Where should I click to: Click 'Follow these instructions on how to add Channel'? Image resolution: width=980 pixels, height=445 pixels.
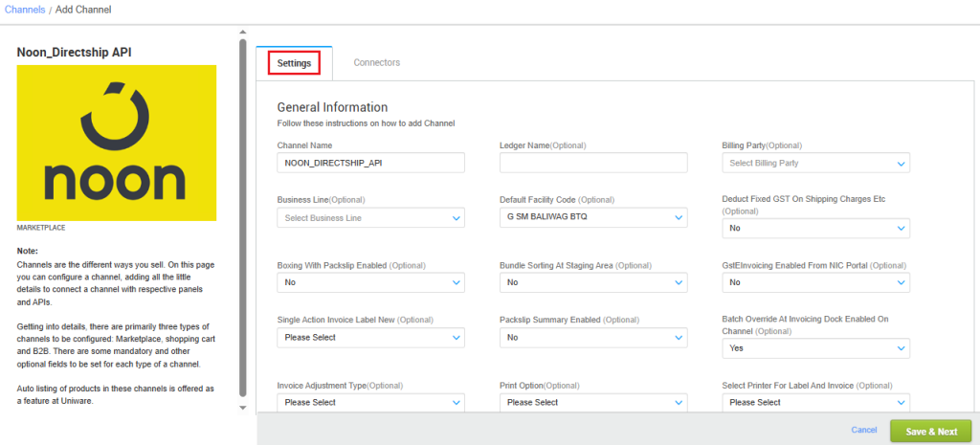tap(366, 123)
